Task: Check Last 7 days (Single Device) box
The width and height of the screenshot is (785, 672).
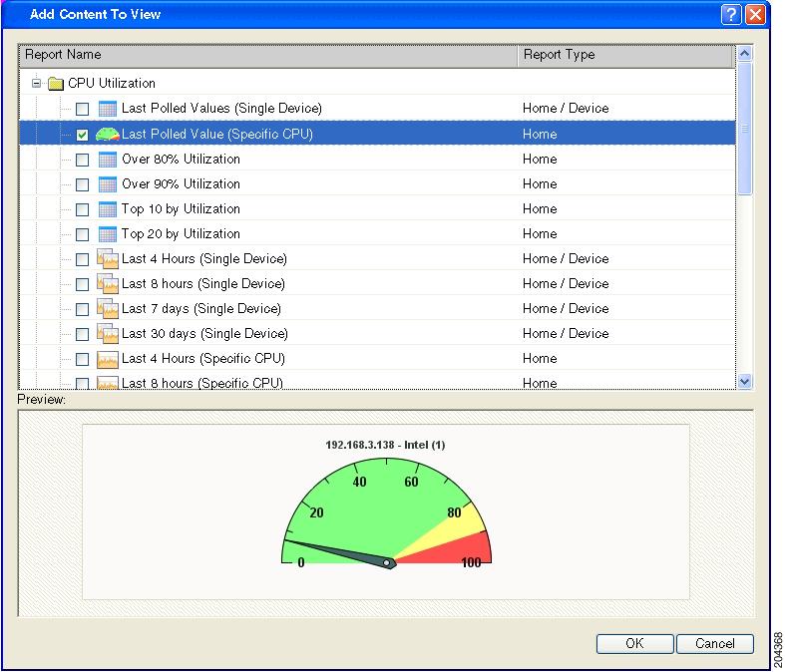Action: [82, 309]
